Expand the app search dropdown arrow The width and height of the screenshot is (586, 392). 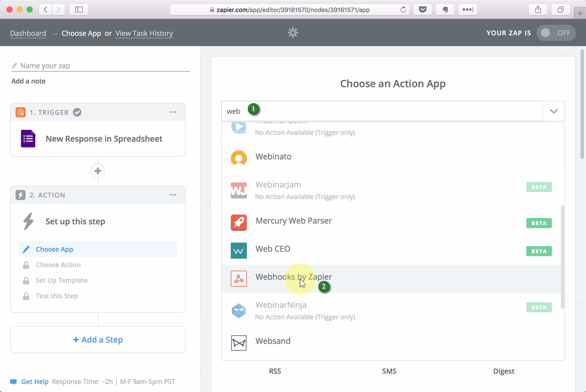point(554,111)
